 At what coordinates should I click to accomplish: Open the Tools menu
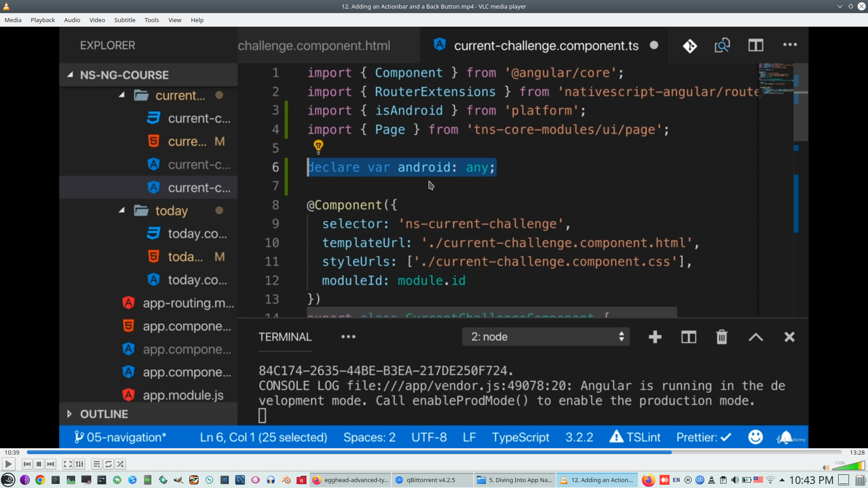coord(151,20)
